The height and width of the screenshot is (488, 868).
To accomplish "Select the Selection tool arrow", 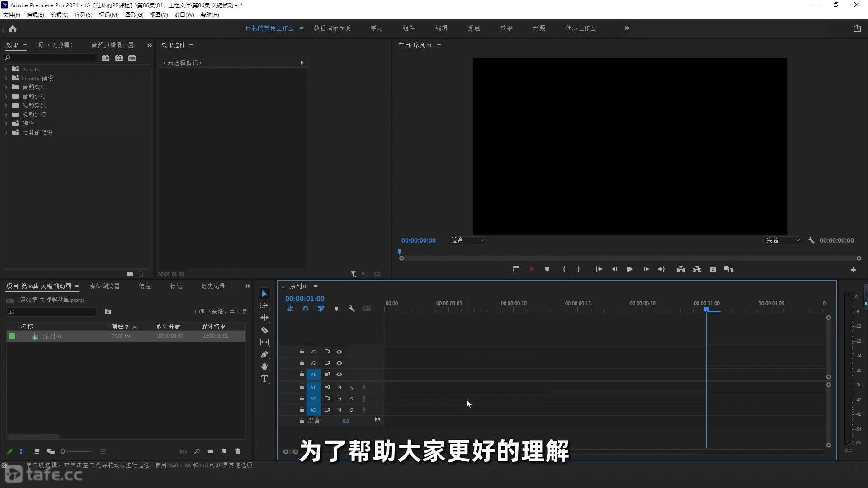I will point(264,294).
